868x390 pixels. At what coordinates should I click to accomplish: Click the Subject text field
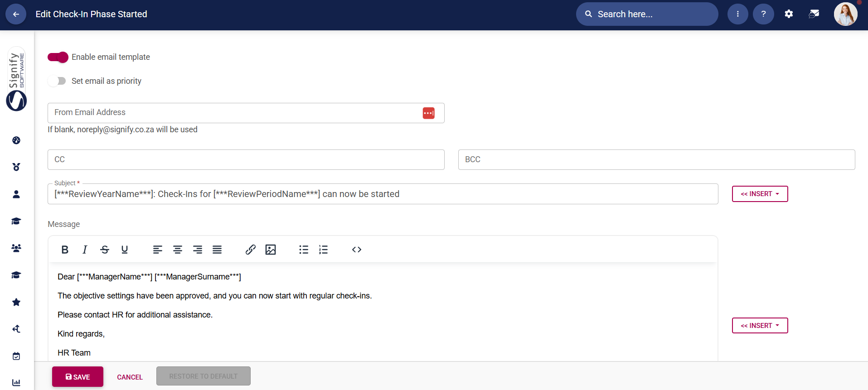point(383,194)
